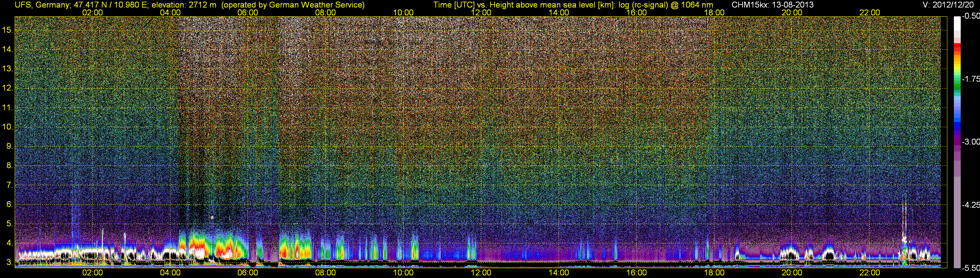The height and width of the screenshot is (278, 980).
Task: Click the '5.' height axis label
Action: [9, 224]
